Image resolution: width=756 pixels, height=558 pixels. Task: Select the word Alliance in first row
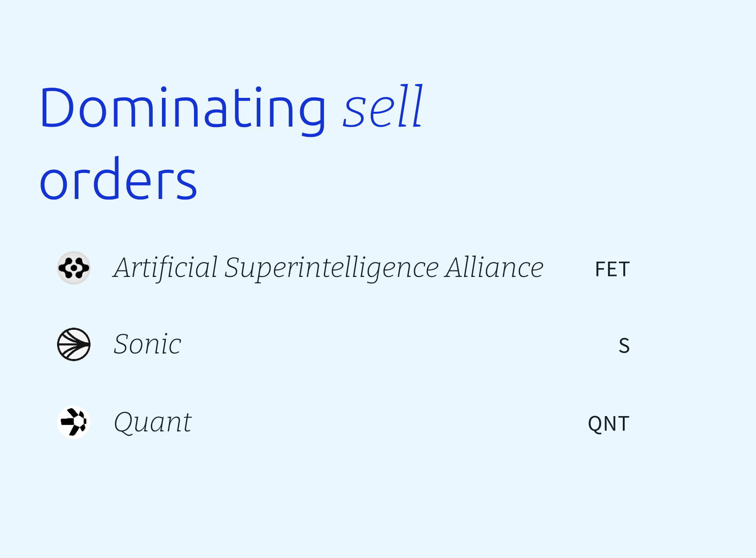494,268
